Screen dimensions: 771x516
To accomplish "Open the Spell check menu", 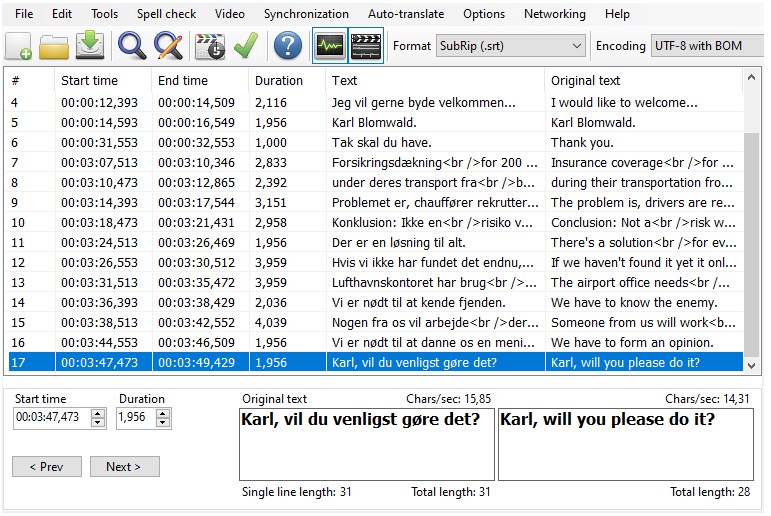I will (166, 14).
